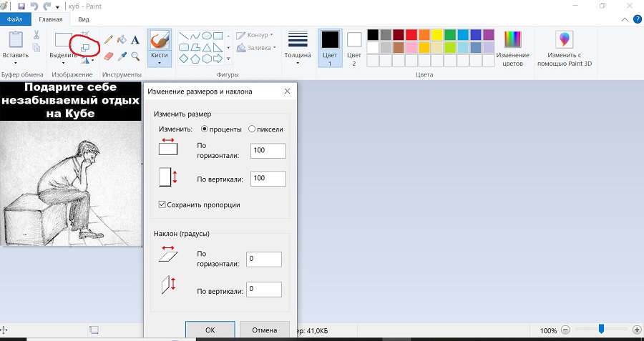Select the Color picker eyedropper tool
Image resolution: width=644 pixels, height=341 pixels.
(x=122, y=56)
